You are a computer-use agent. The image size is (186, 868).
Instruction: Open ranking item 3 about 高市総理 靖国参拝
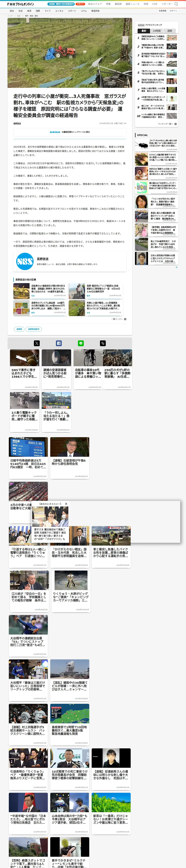(x=157, y=55)
